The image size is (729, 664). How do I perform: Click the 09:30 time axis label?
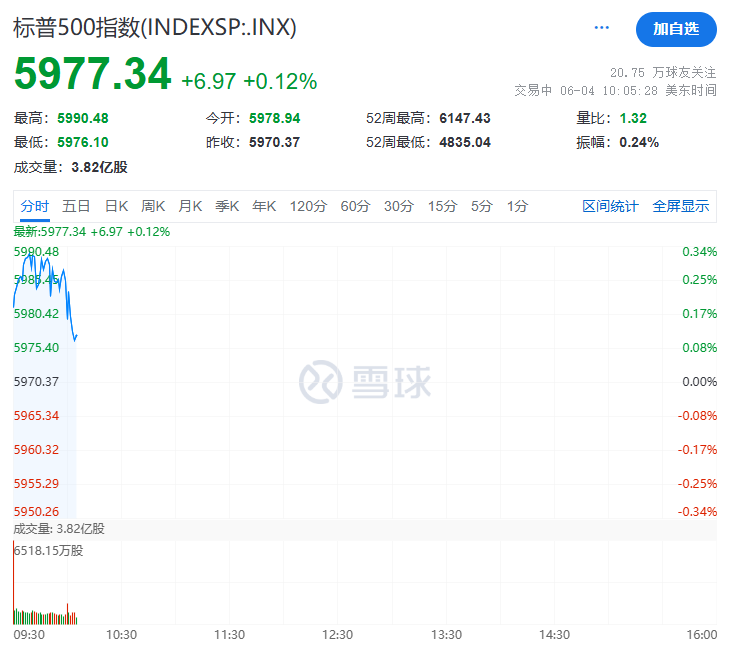coord(29,635)
